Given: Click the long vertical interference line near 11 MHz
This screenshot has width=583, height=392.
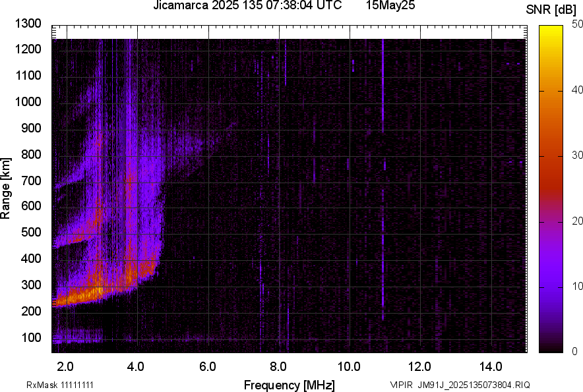Looking at the screenshot, I should (x=383, y=179).
